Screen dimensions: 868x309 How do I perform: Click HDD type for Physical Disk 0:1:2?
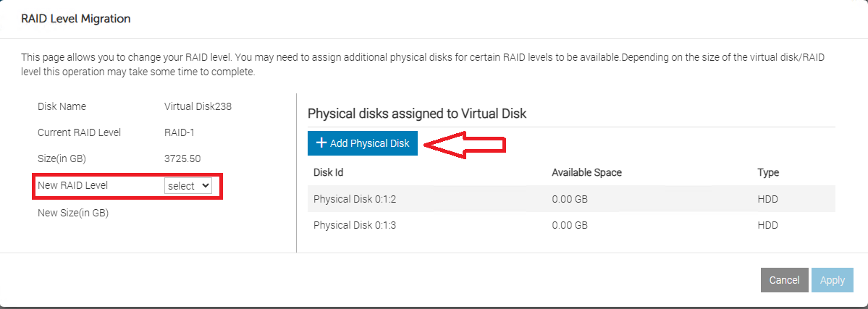(767, 199)
